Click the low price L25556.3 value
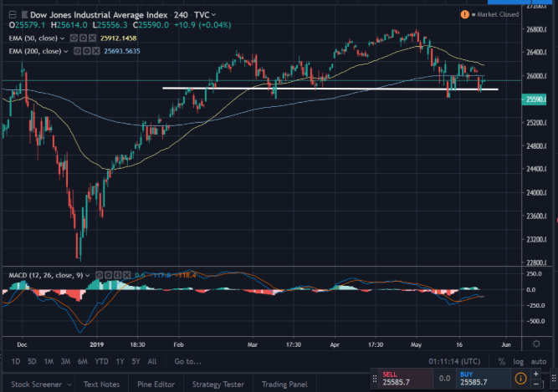 click(110, 25)
